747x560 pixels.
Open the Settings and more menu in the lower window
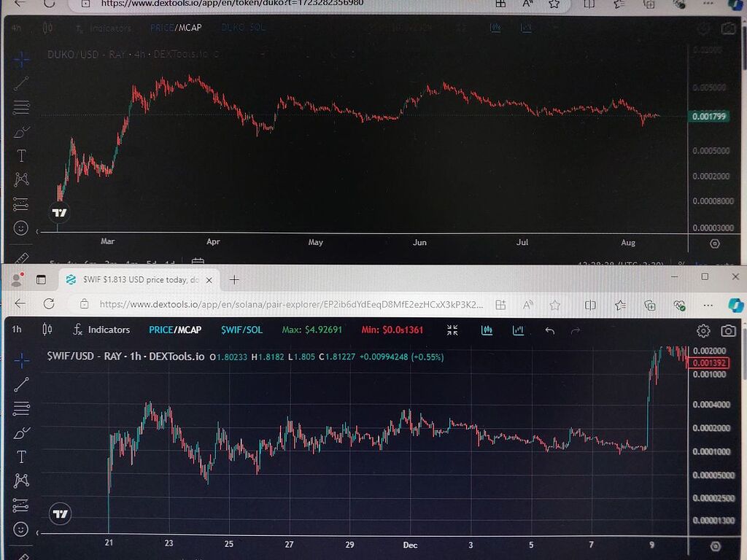[708, 306]
